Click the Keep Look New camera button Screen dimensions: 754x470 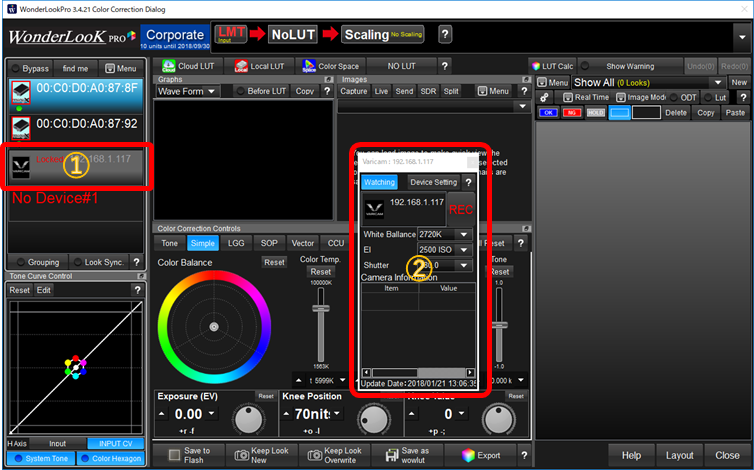[261, 455]
